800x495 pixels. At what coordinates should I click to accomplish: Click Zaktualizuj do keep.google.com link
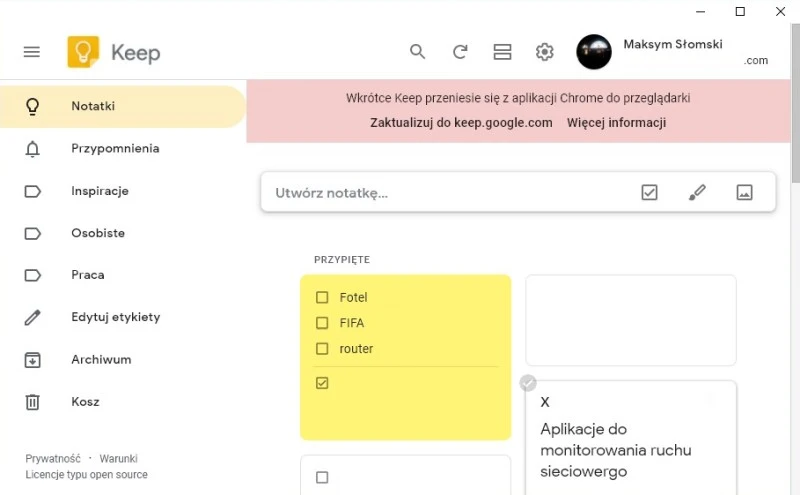click(x=461, y=123)
